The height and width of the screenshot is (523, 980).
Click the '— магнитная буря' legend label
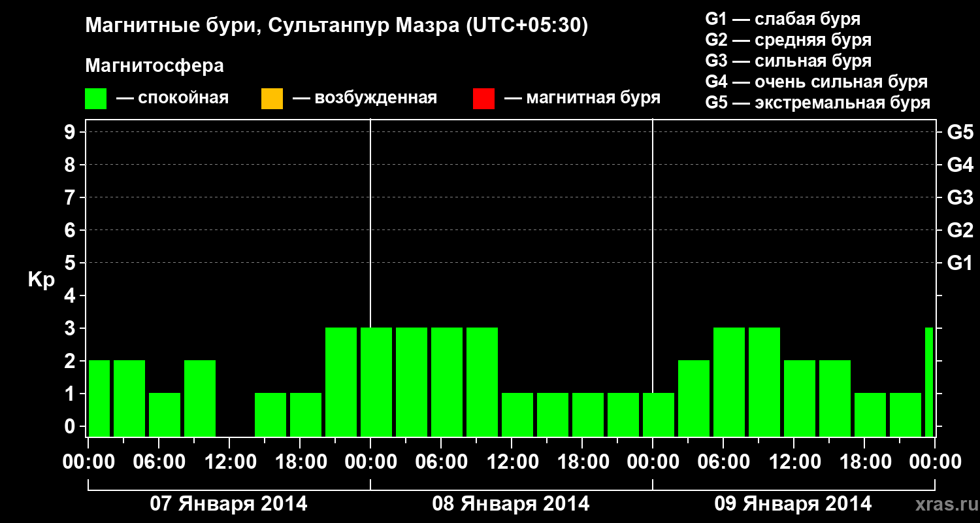click(x=583, y=99)
